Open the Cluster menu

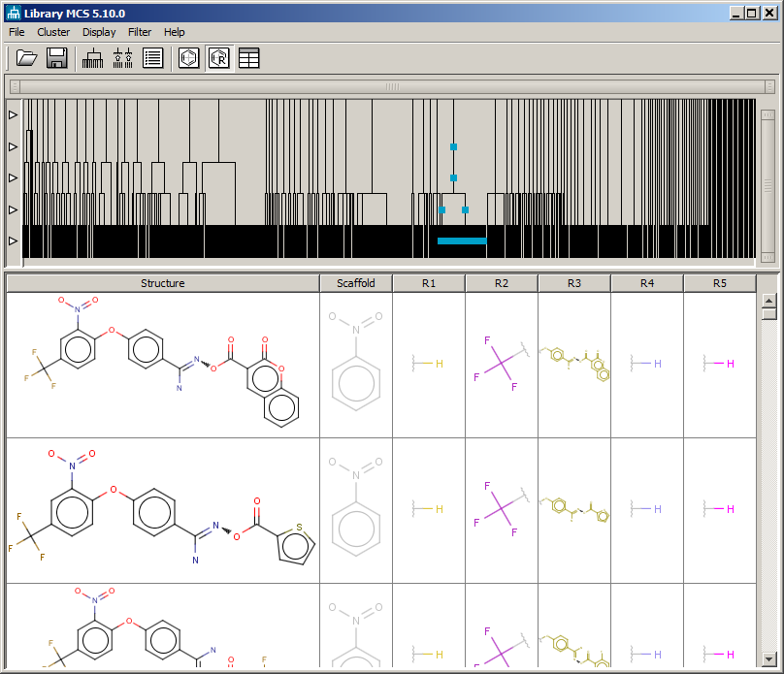53,32
